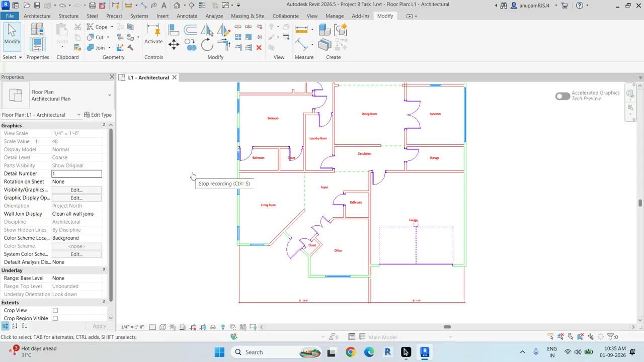Toggle Drag Elements on Selection in status bar
This screenshot has height=362, width=644.
591,337
